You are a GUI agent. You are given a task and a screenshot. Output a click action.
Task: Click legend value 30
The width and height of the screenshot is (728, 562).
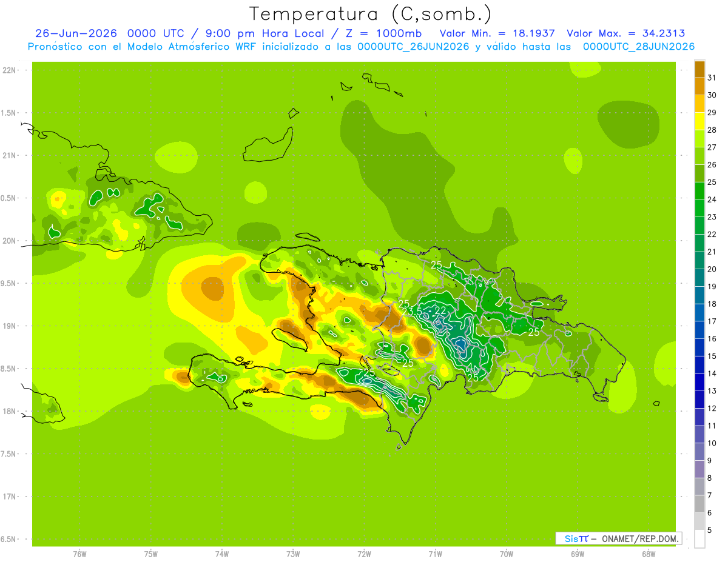click(x=712, y=95)
